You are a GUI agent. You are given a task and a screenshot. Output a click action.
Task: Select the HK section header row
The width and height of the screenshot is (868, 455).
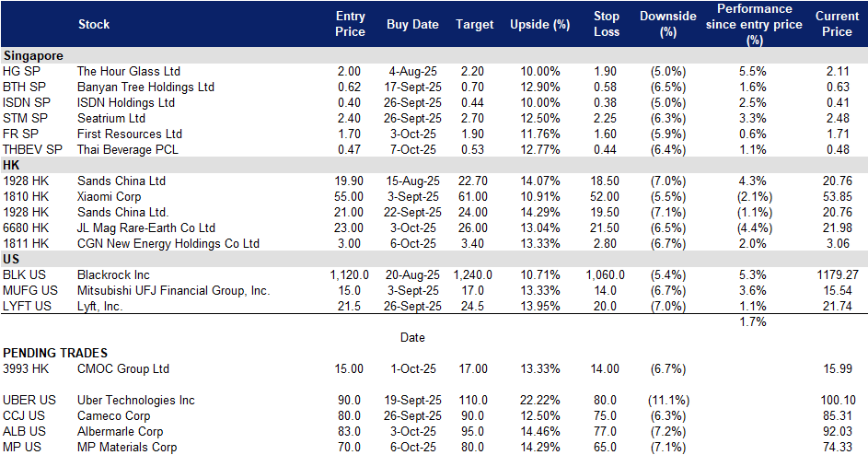434,165
